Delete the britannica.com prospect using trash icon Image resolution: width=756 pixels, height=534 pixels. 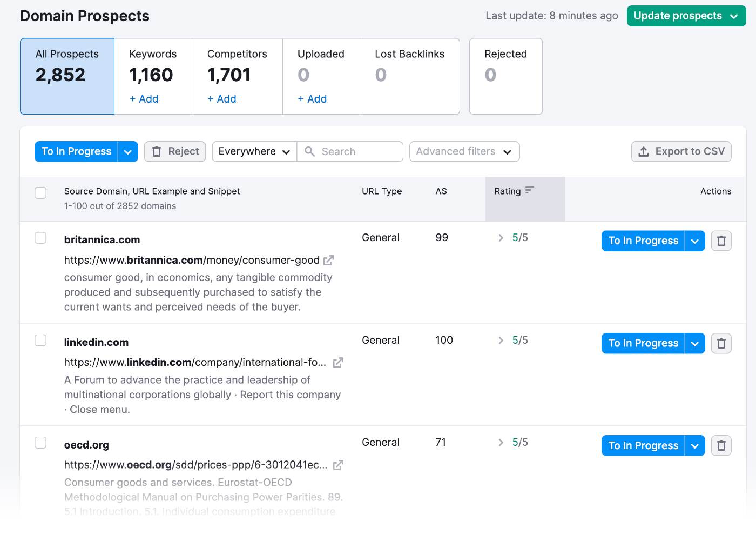click(721, 241)
